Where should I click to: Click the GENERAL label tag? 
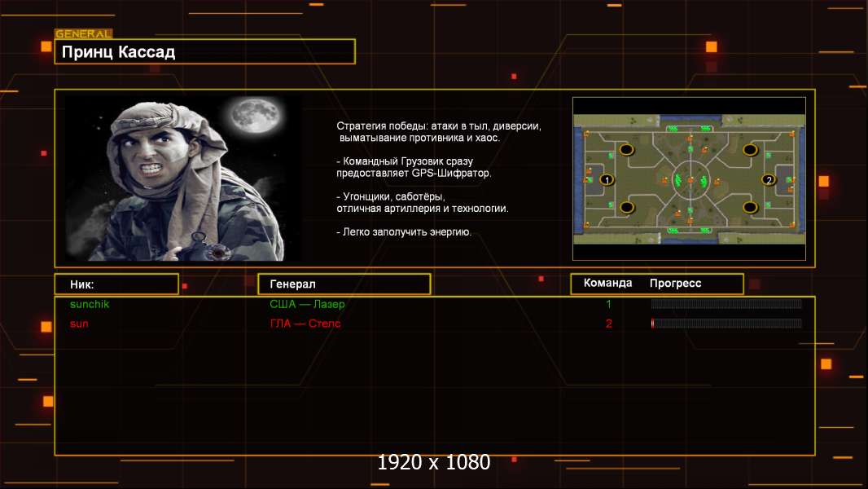click(84, 33)
